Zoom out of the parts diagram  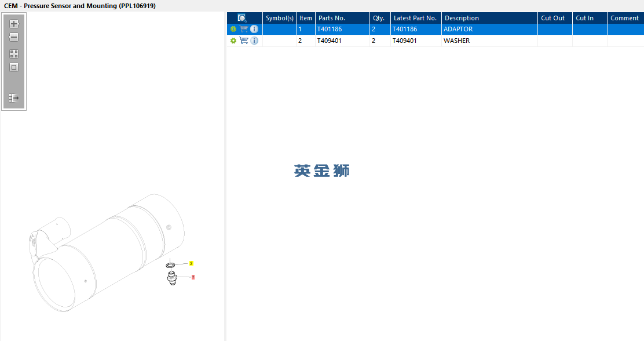14,38
